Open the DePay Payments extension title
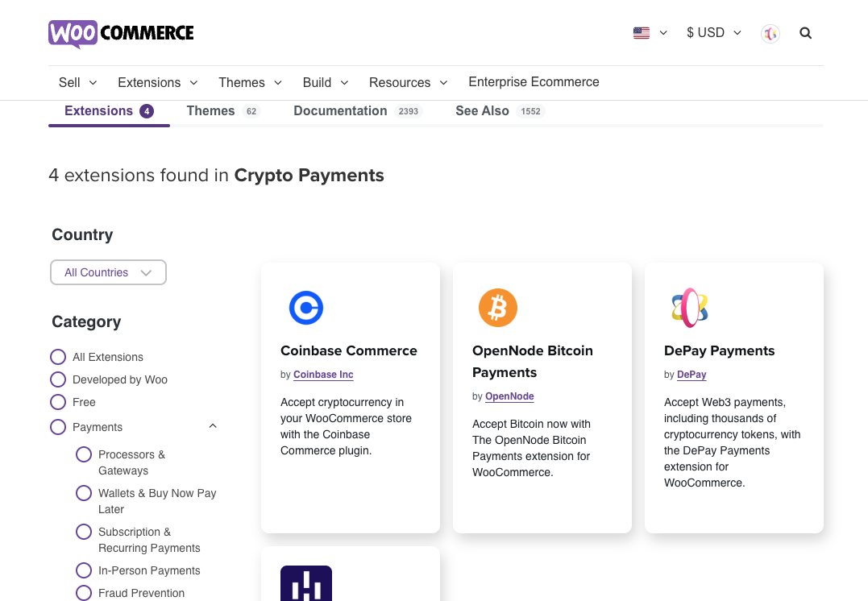868x601 pixels. [x=719, y=351]
